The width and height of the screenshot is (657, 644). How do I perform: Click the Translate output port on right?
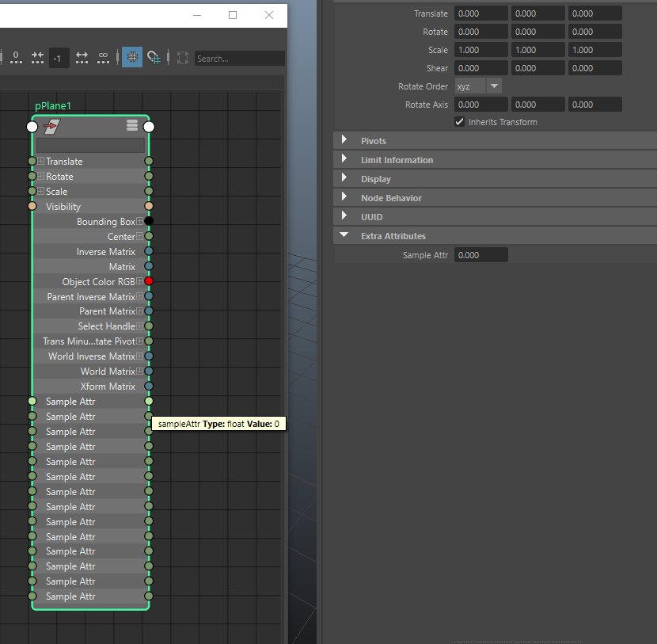tap(149, 161)
